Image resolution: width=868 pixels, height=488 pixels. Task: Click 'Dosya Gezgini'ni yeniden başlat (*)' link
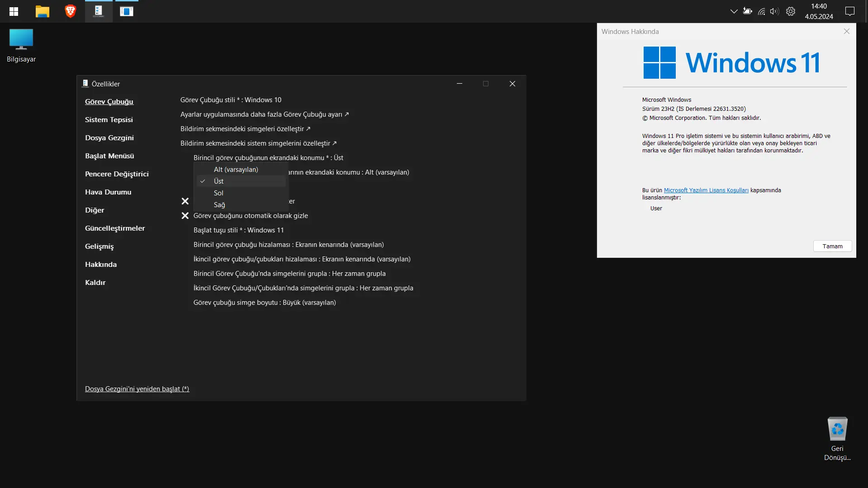[x=137, y=389]
